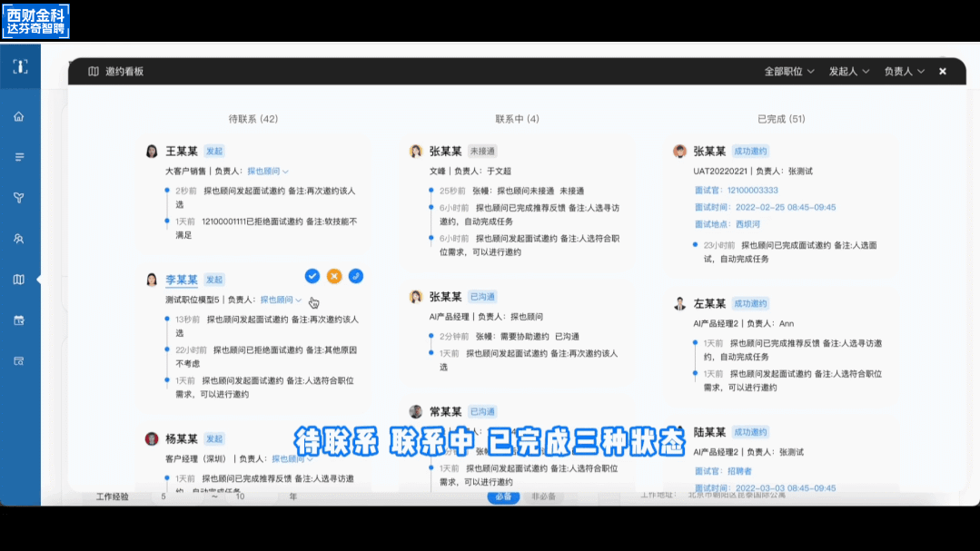Screen dimensions: 980x551
Task: Reject 李某某 invitation with orange X icon
Action: [334, 276]
